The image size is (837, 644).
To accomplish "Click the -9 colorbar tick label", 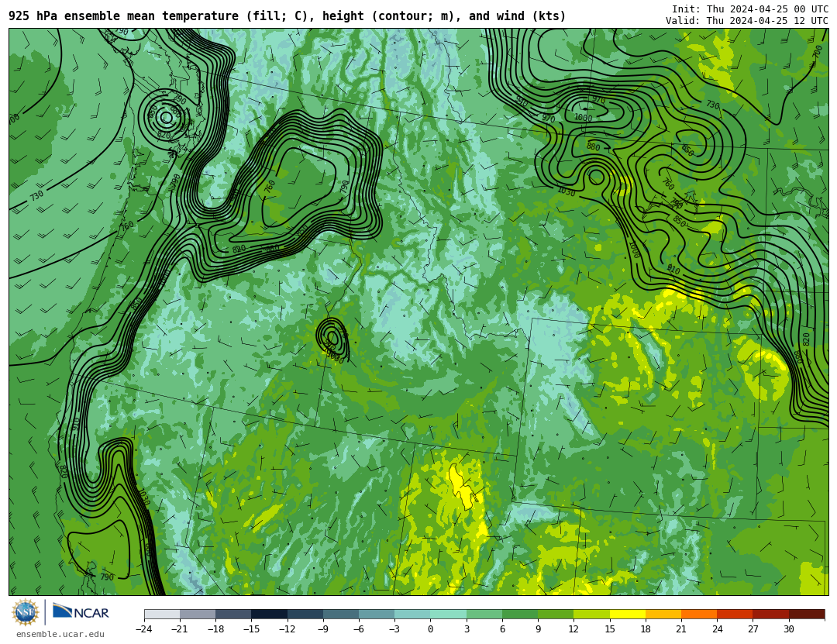I will pos(323,629).
